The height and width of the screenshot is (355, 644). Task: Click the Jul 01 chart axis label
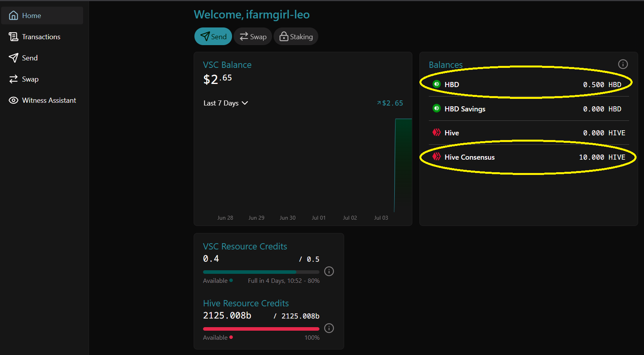319,218
